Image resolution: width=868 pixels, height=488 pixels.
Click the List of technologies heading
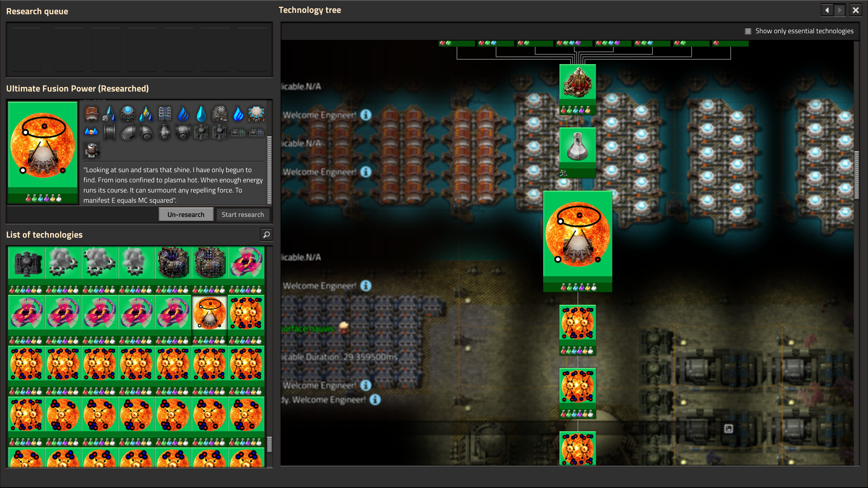point(44,235)
